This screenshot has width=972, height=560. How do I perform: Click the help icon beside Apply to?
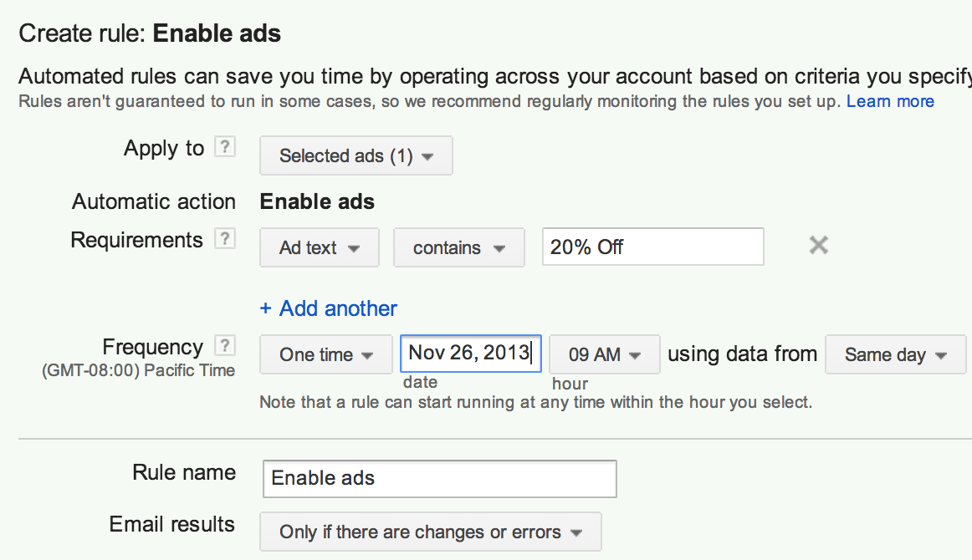[225, 147]
